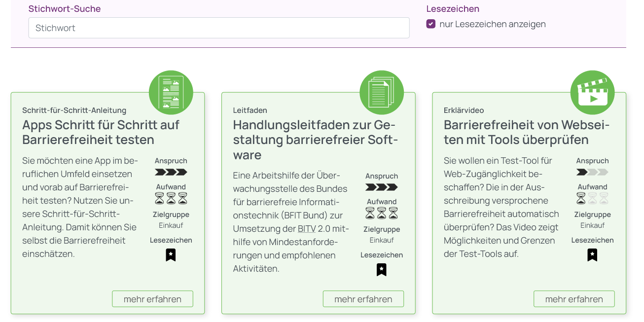
Task: Click Anspruch arrows rating on Apps card
Action: [171, 172]
